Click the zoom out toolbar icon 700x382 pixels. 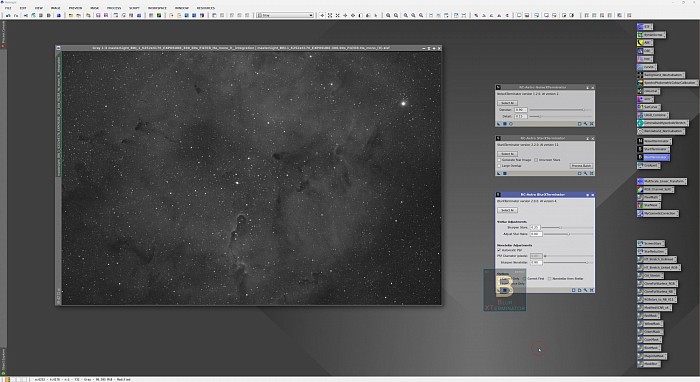point(396,15)
